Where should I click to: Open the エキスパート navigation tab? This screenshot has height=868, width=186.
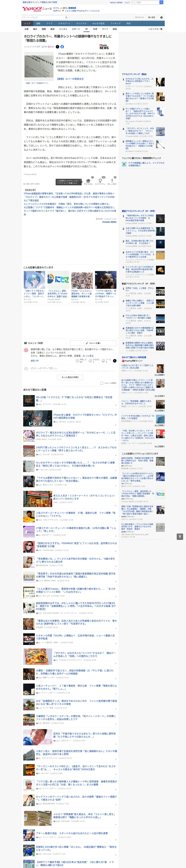64,23
